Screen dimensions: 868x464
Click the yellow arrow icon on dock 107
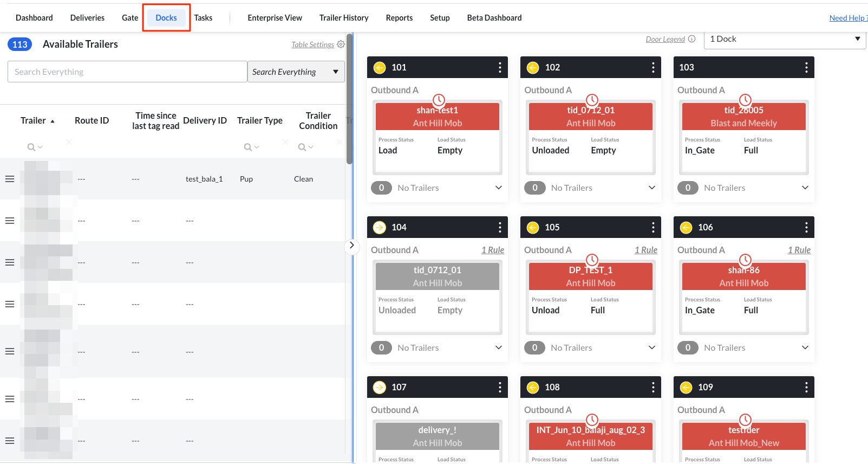pyautogui.click(x=380, y=387)
